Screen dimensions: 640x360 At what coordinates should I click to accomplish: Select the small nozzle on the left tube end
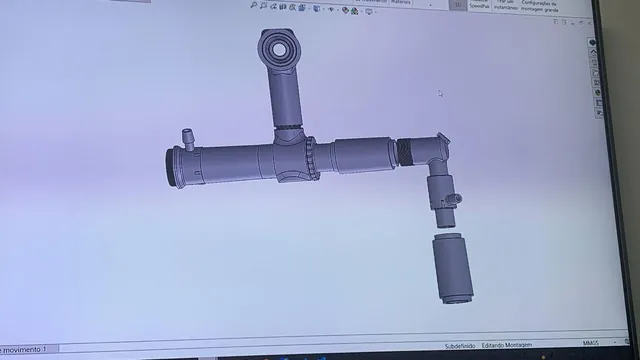coord(188,139)
